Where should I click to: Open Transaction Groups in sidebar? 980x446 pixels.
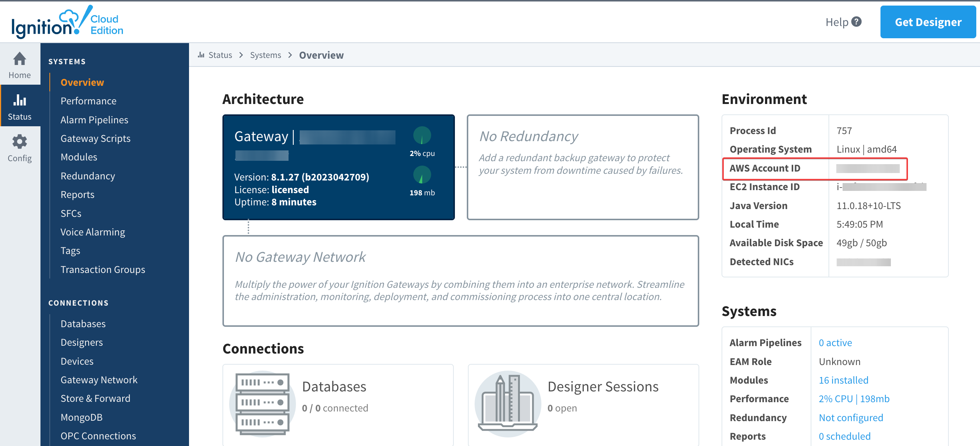pyautogui.click(x=103, y=270)
